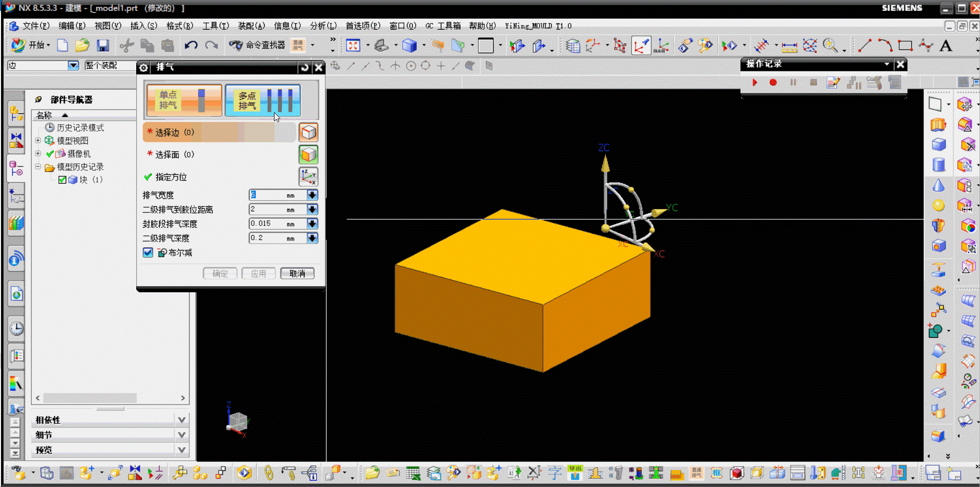Screen dimensions: 980x487
Task: Open the Analysis menu
Action: pyautogui.click(x=323, y=26)
